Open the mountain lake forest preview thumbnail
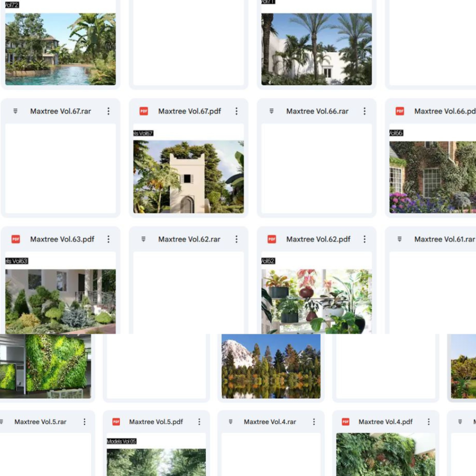This screenshot has width=476, height=476. pyautogui.click(x=271, y=366)
